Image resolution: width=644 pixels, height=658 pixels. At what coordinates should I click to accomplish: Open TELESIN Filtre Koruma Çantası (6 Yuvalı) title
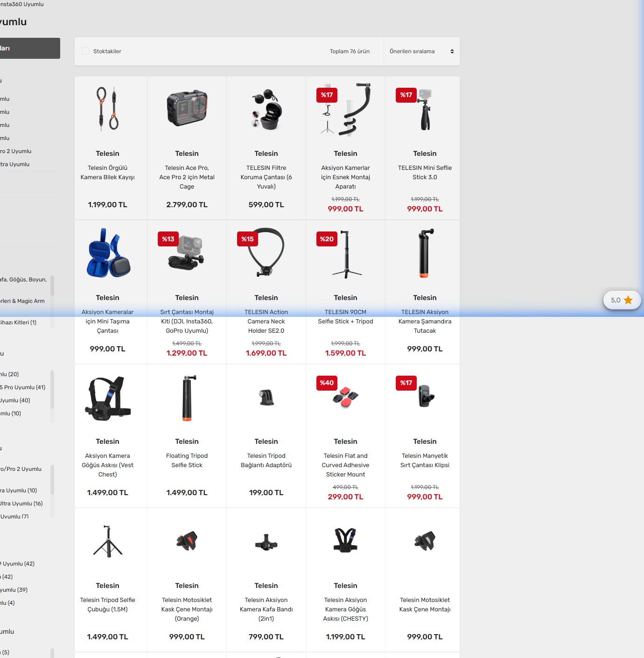coord(266,177)
